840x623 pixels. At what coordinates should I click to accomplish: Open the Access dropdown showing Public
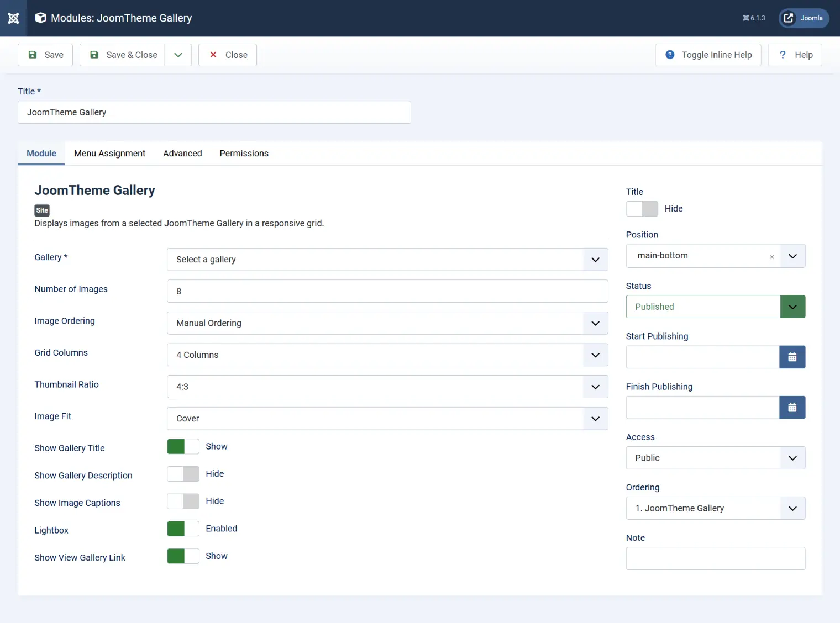coord(715,458)
